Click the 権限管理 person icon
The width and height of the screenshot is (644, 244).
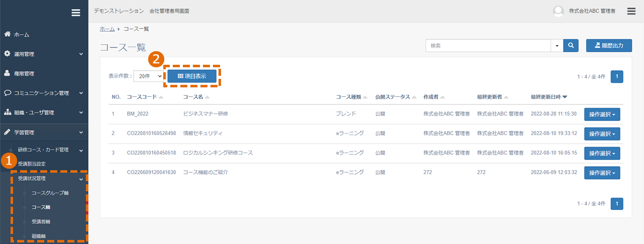pyautogui.click(x=8, y=73)
